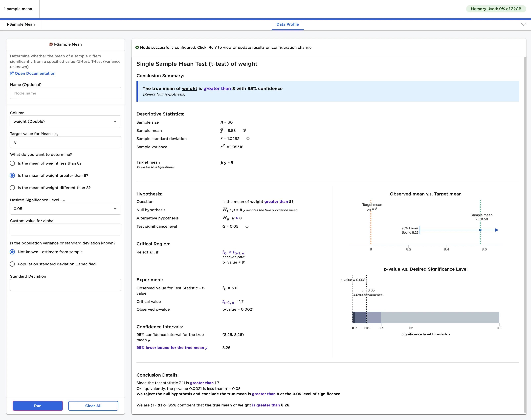Switch to the Data Profile tab
The height and width of the screenshot is (420, 531).
pos(288,24)
